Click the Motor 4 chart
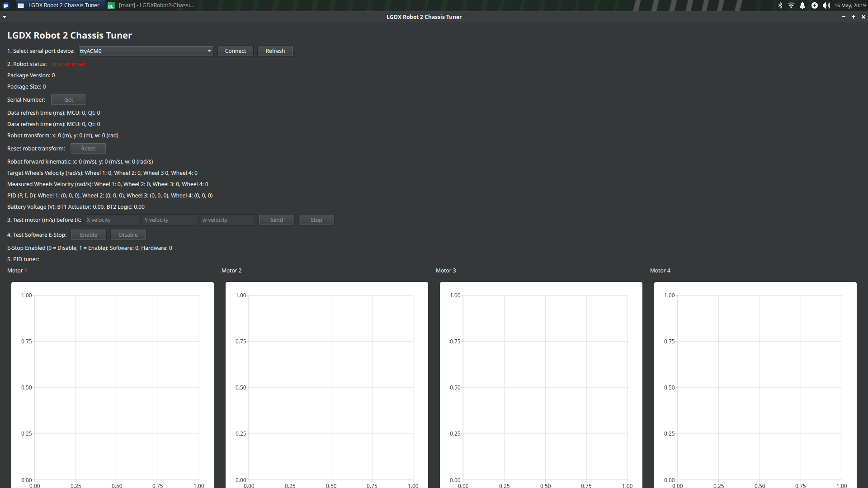 pos(755,385)
